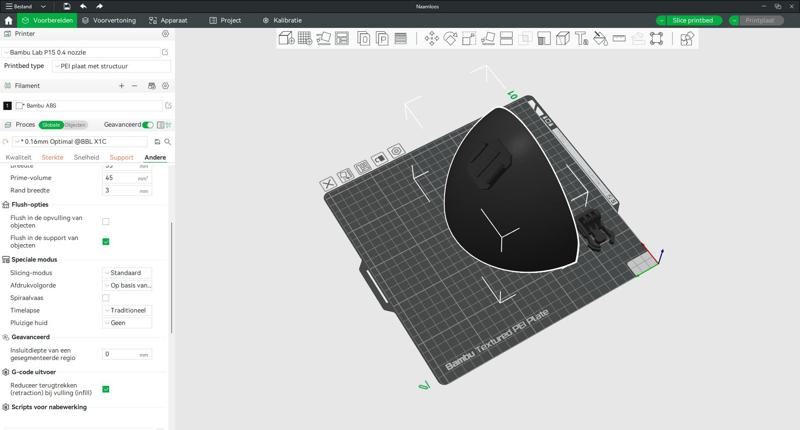This screenshot has width=800, height=430.
Task: Select the Text shape tool
Action: pos(582,38)
